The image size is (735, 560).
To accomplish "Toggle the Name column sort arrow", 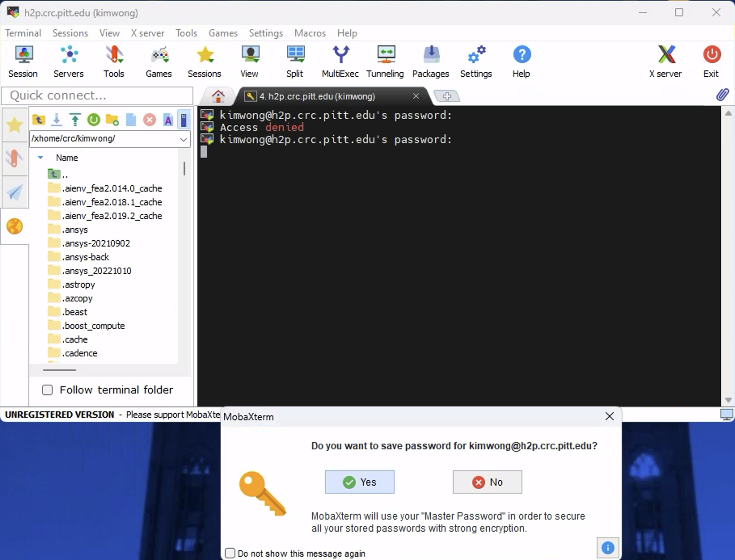I will (40, 158).
